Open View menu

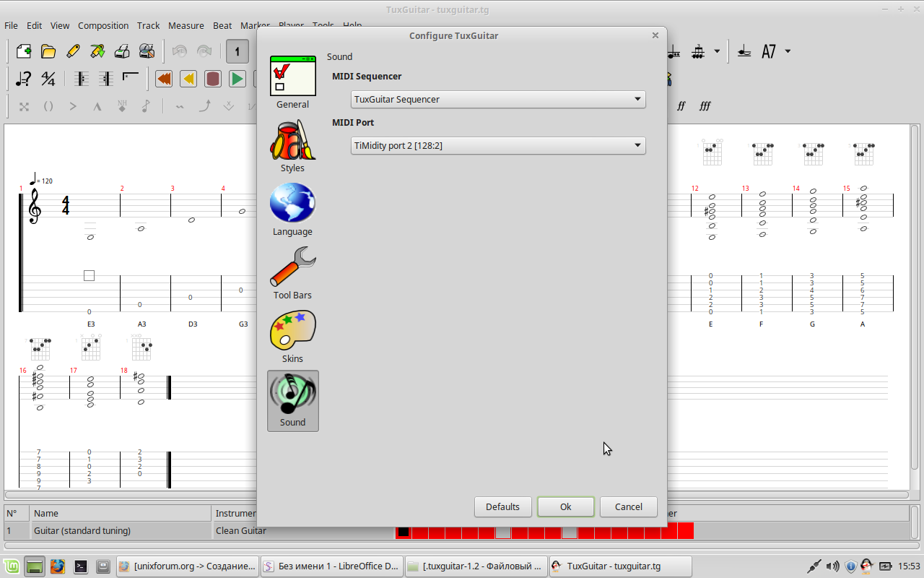click(60, 25)
